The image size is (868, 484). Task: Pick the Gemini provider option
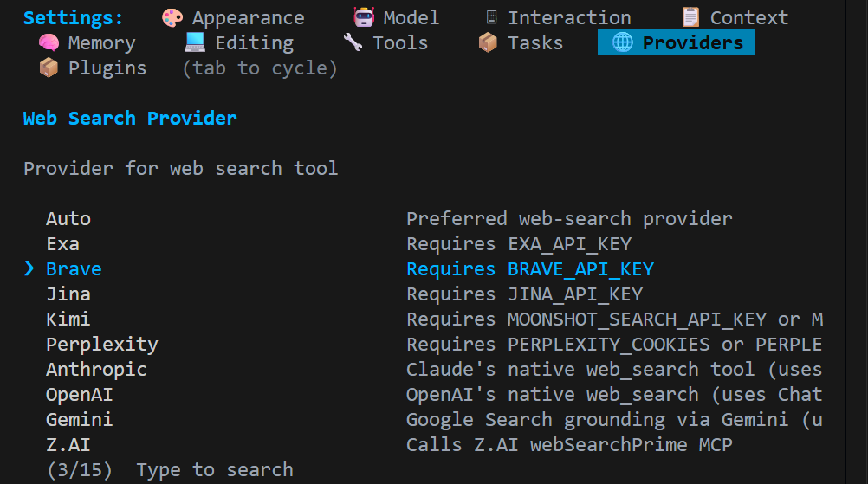pos(79,420)
